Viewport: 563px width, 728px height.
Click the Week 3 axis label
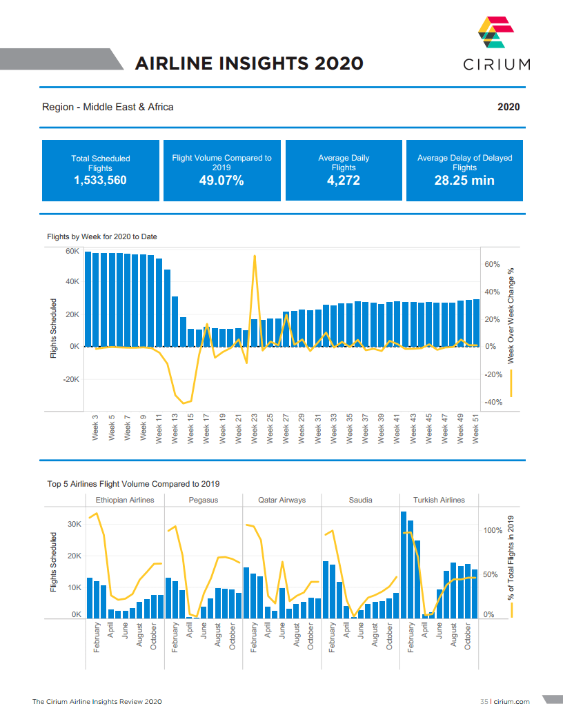coord(95,428)
